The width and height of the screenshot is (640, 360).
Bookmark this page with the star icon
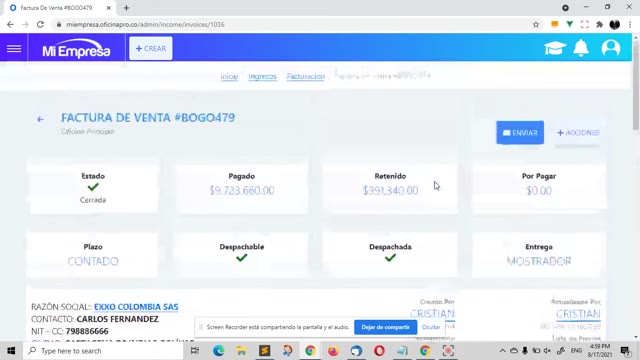pyautogui.click(x=536, y=24)
